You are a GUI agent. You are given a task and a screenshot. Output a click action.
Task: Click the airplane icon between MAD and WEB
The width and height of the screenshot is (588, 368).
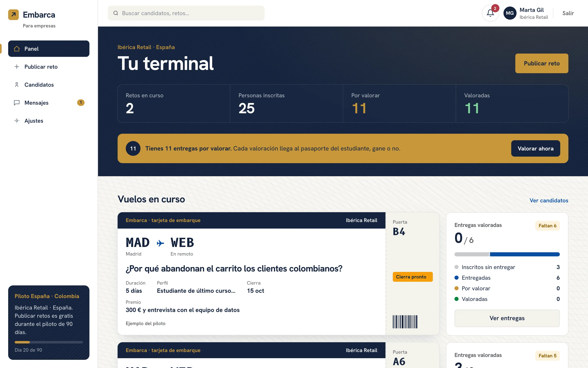point(160,243)
